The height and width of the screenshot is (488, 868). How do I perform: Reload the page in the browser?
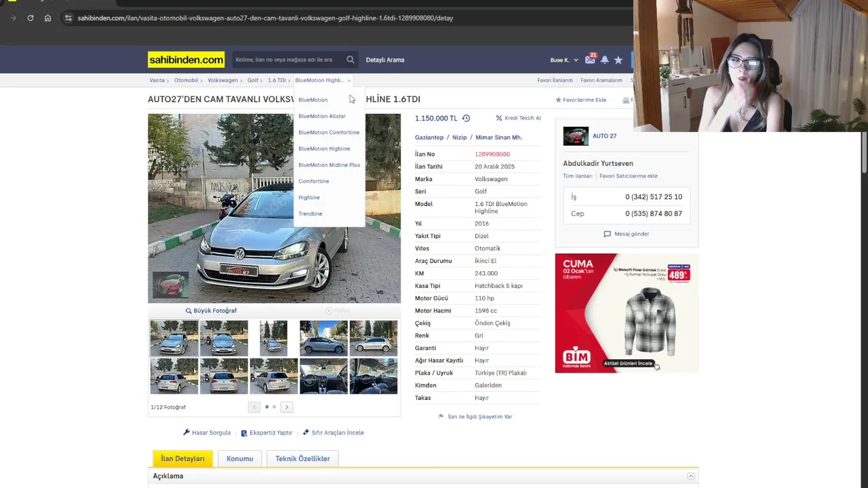(31, 18)
